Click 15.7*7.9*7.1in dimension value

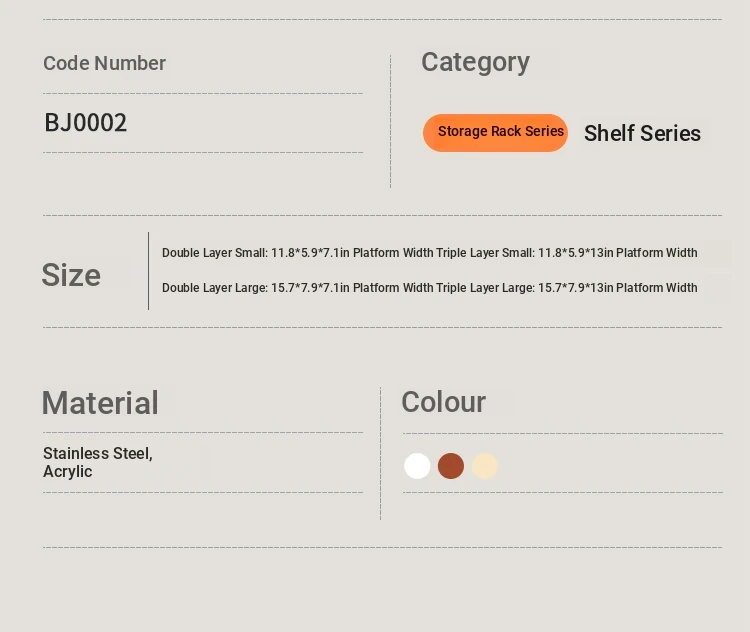point(310,288)
